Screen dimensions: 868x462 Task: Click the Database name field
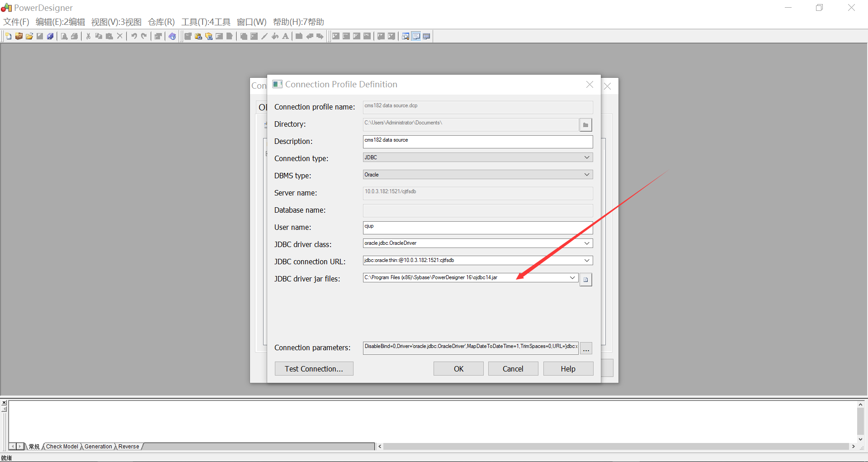(478, 210)
